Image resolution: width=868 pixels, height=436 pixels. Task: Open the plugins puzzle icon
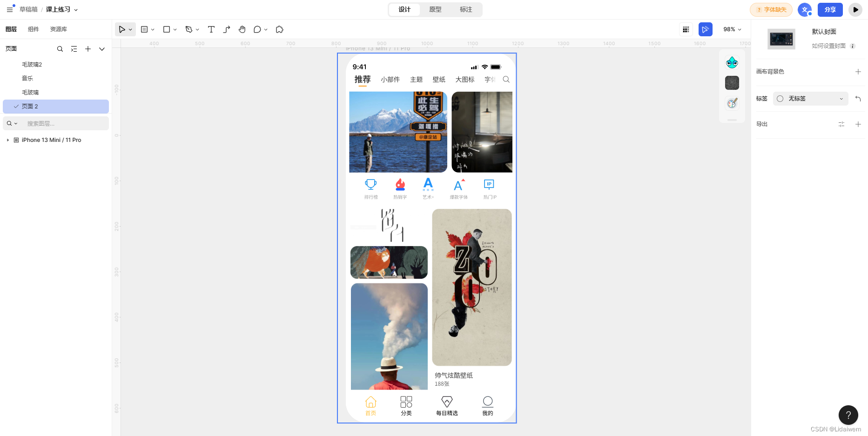[280, 29]
